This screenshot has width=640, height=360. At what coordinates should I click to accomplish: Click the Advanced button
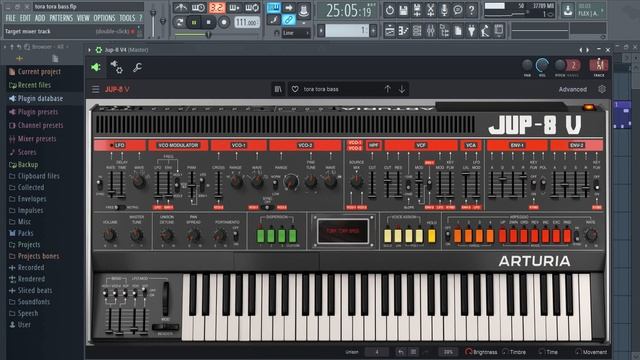click(573, 89)
